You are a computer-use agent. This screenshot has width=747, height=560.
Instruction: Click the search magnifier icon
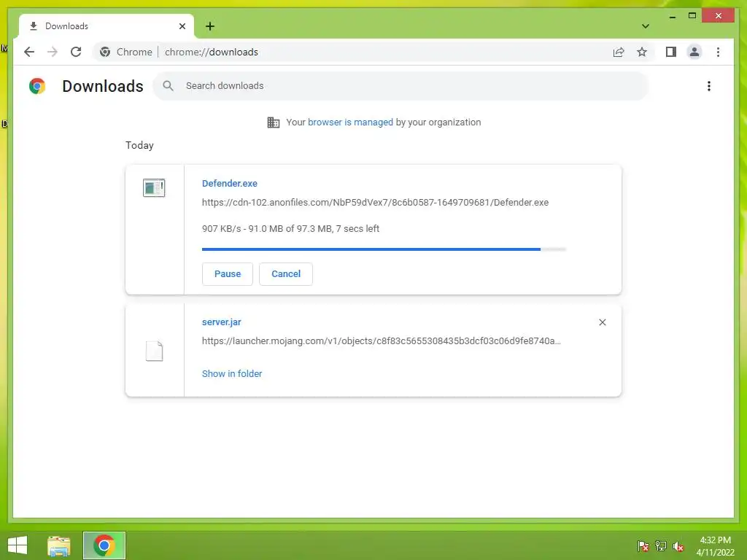point(168,86)
